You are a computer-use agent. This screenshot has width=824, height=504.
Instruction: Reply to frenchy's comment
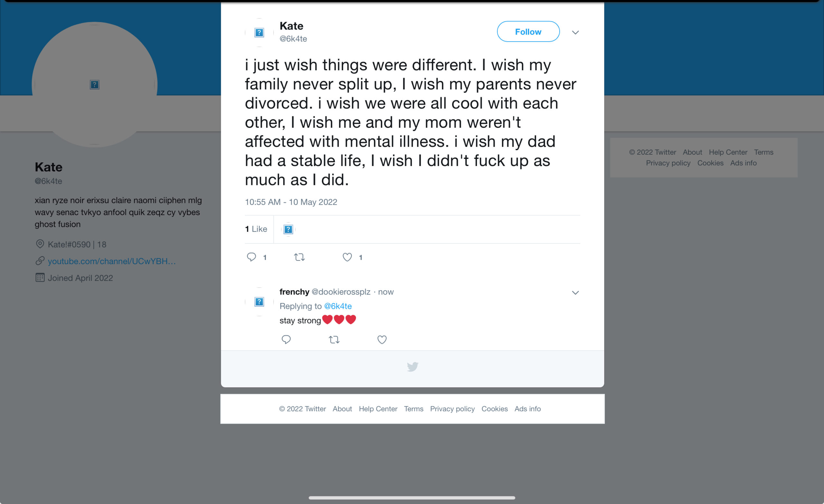286,340
